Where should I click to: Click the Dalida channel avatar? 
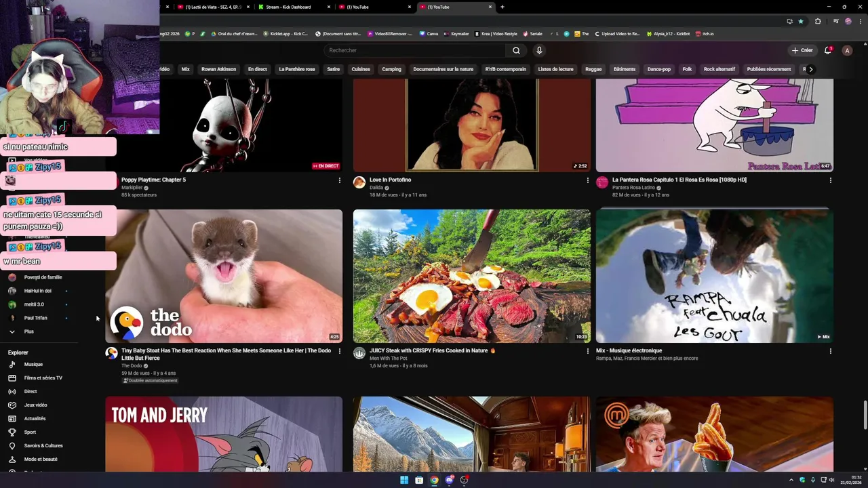pos(359,182)
